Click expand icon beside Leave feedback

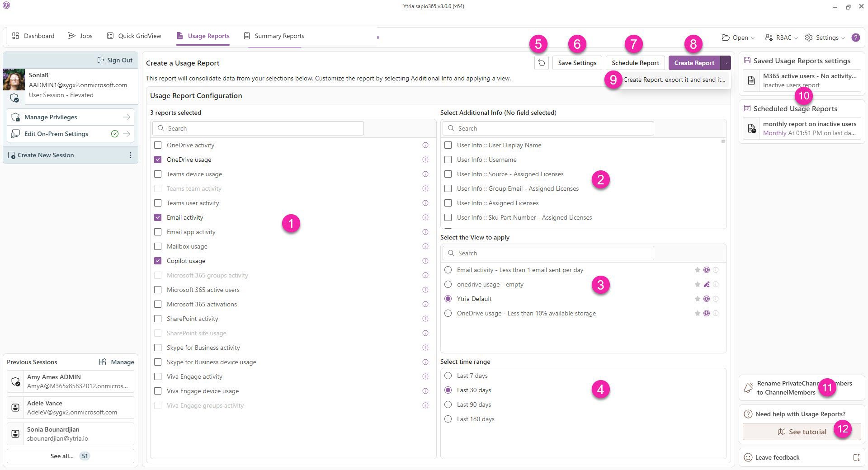pos(856,457)
